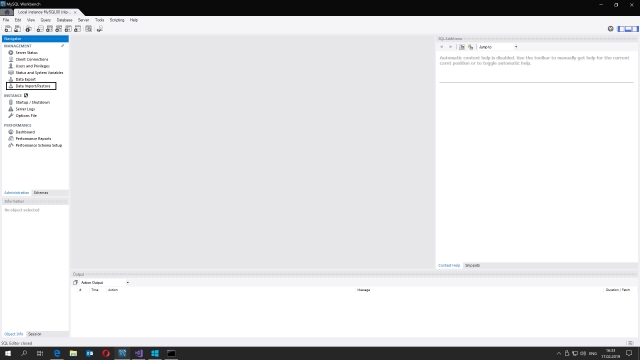640x360 pixels.
Task: Open Users and Privileges
Action: coord(33,66)
